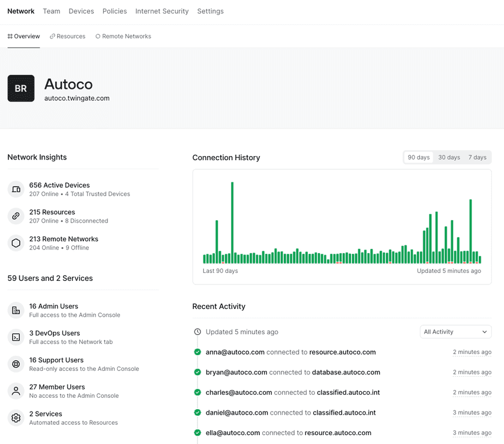Open the Network top menu
This screenshot has width=504, height=444.
(x=21, y=11)
